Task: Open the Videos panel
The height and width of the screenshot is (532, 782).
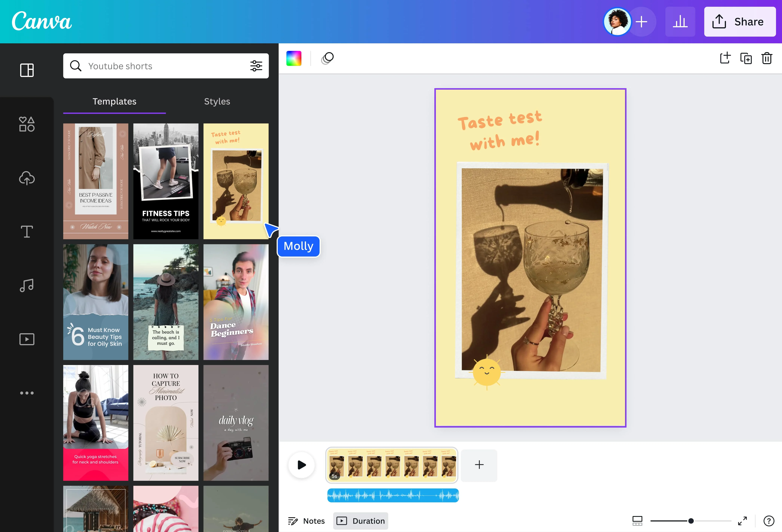Action: [x=27, y=339]
